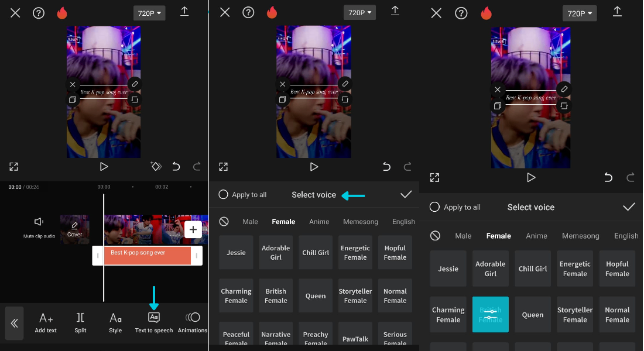Play video in middle panel

314,167
